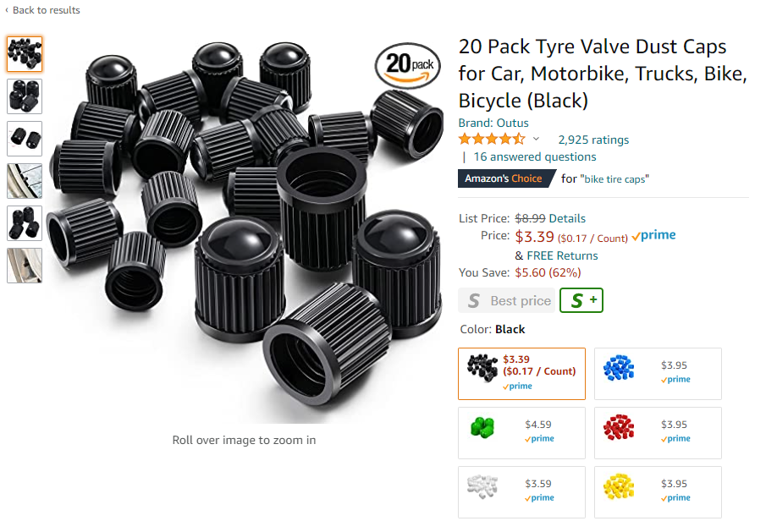Open the 2,925 ratings link
The height and width of the screenshot is (532, 766).
[593, 140]
